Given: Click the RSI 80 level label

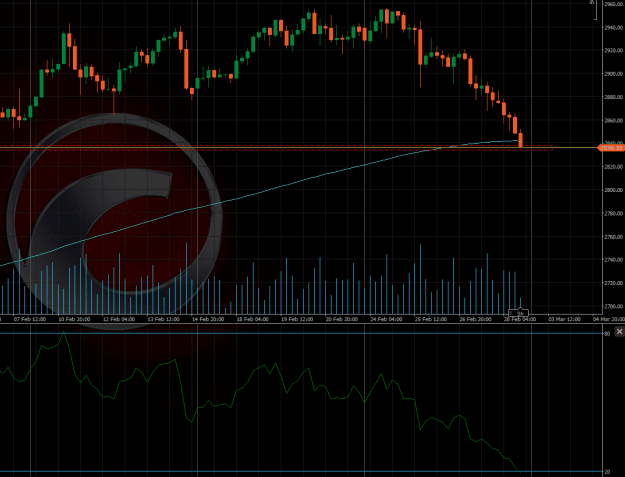Looking at the screenshot, I should 607,334.
